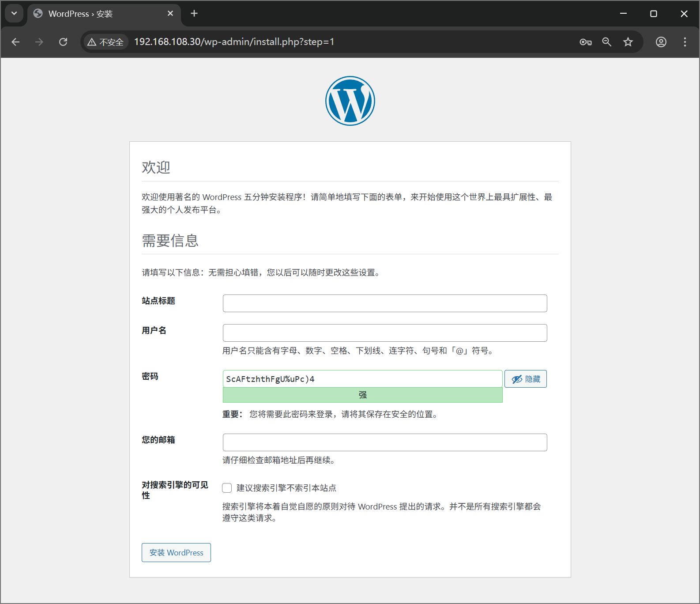Bookmark this page with the star icon

[x=628, y=42]
